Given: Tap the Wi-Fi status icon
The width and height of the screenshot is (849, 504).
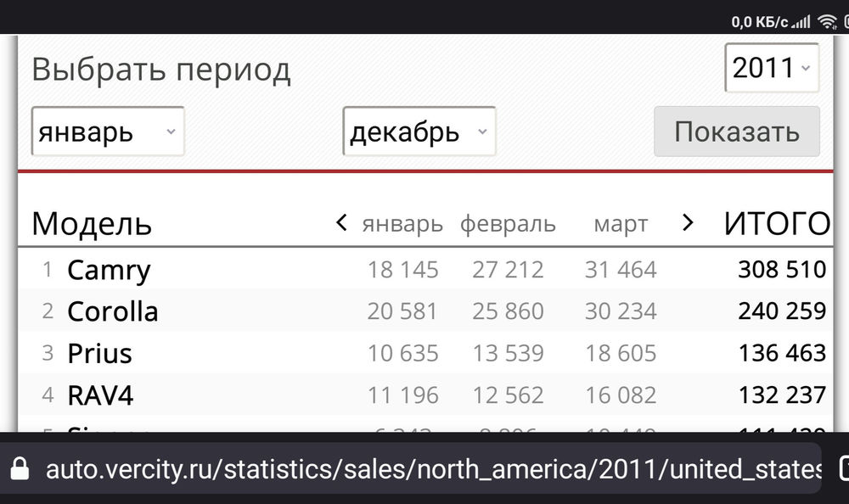Looking at the screenshot, I should [827, 22].
